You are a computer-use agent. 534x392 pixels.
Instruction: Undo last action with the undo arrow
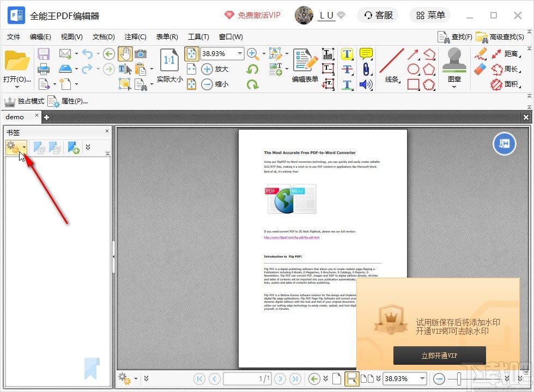coord(87,54)
